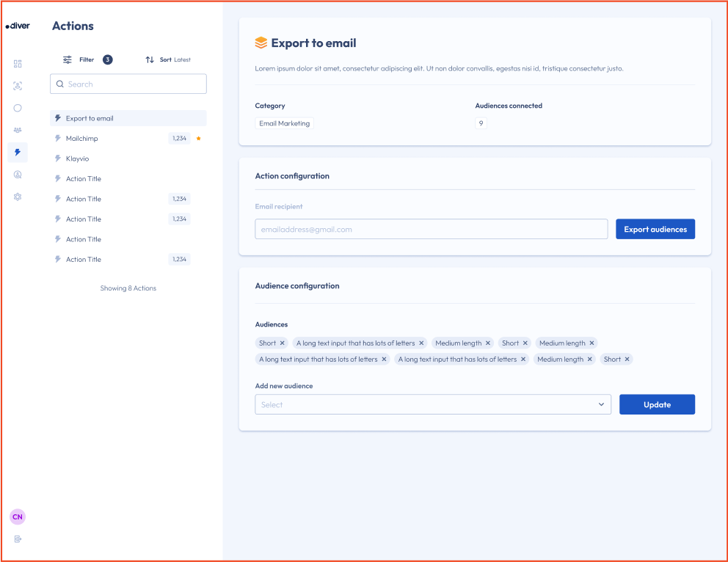
Task: Select the Mailchimp action in list
Action: (x=81, y=139)
